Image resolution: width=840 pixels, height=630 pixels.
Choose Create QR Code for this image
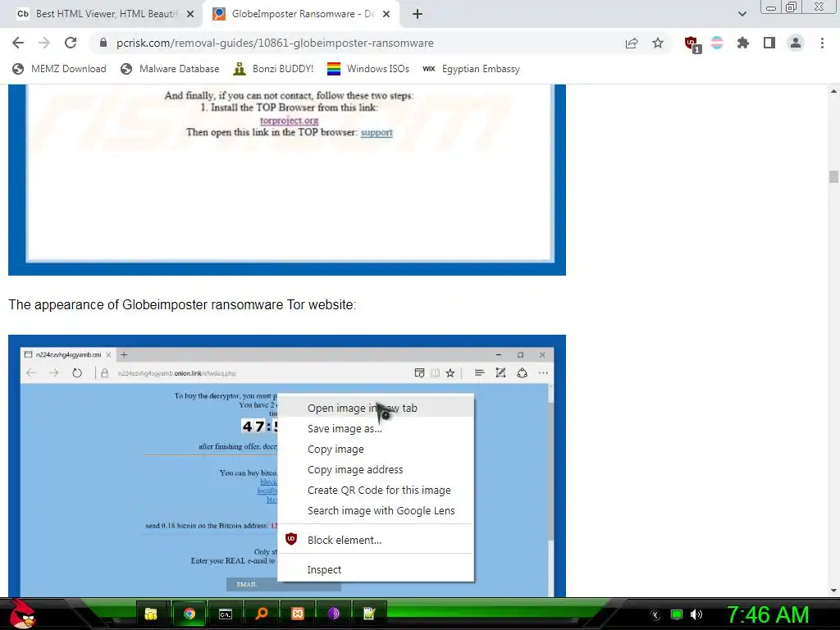(376, 491)
